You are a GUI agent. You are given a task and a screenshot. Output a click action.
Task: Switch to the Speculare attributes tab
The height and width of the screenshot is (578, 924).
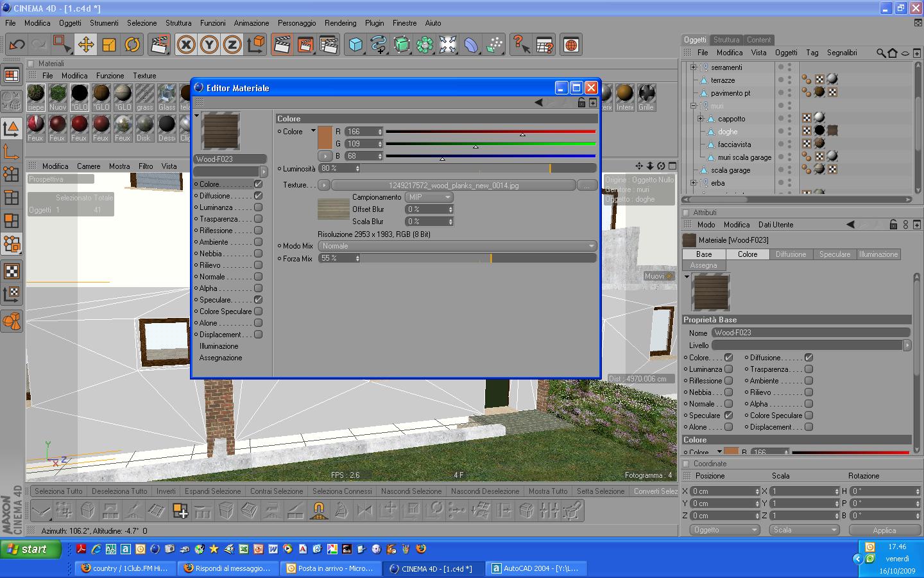pos(834,254)
